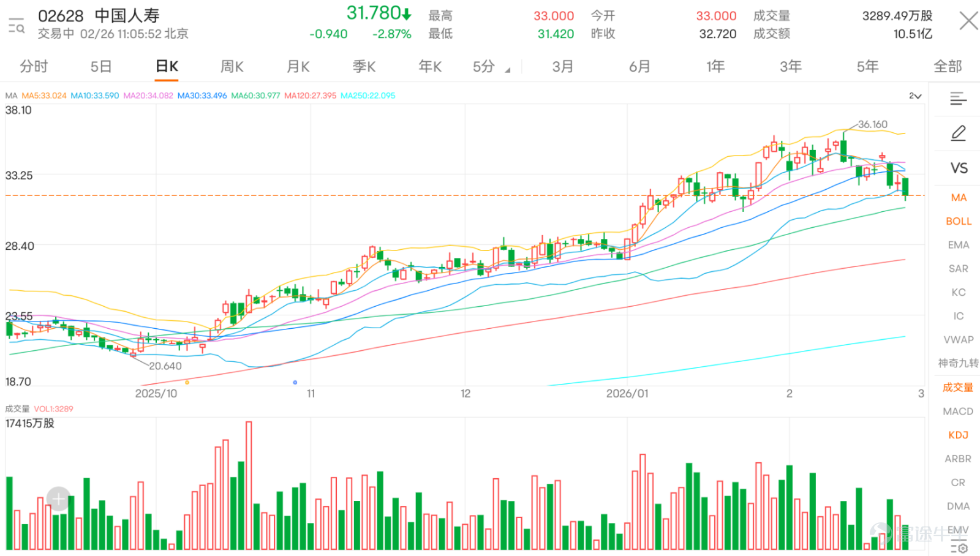Select the 季K quarterly tab
This screenshot has height=556, width=980.
point(364,66)
